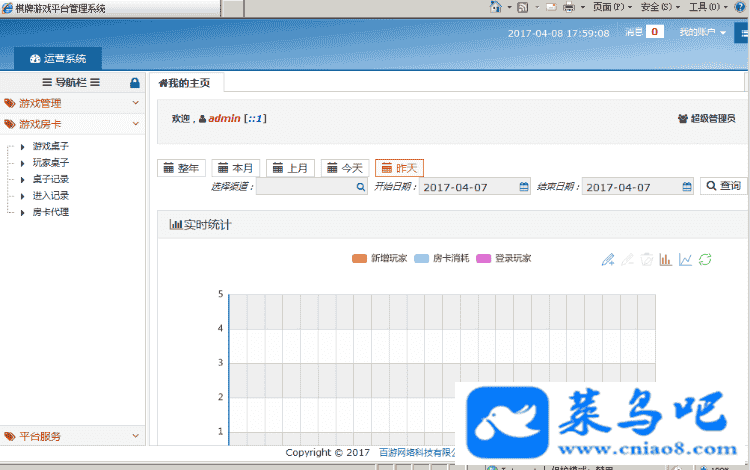
Task: Open end date calendar picker icon
Action: tap(687, 186)
